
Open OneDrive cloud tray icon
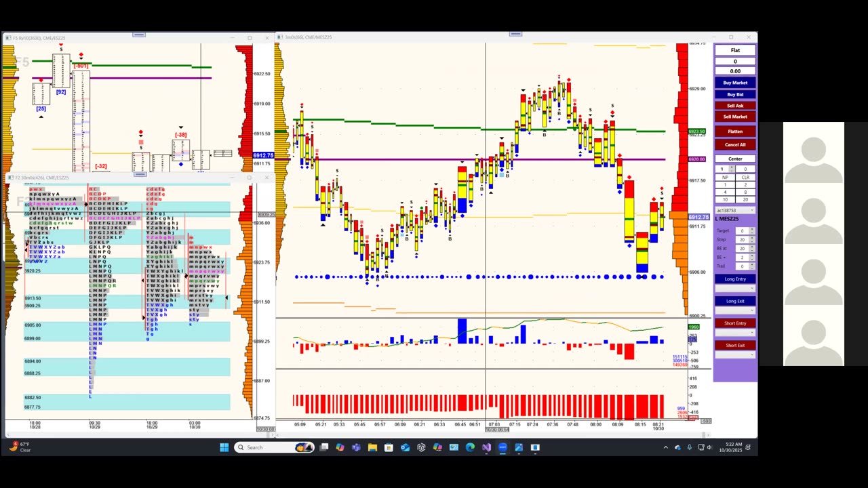[x=677, y=447]
